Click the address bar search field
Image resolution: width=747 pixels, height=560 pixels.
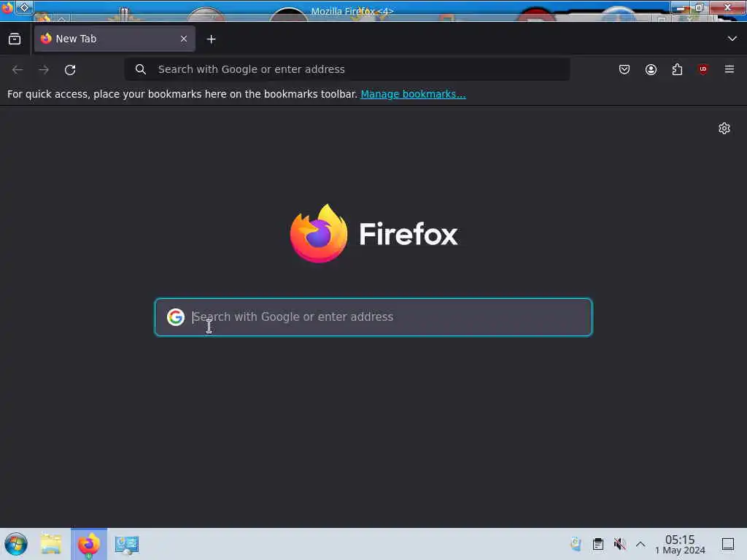click(347, 69)
